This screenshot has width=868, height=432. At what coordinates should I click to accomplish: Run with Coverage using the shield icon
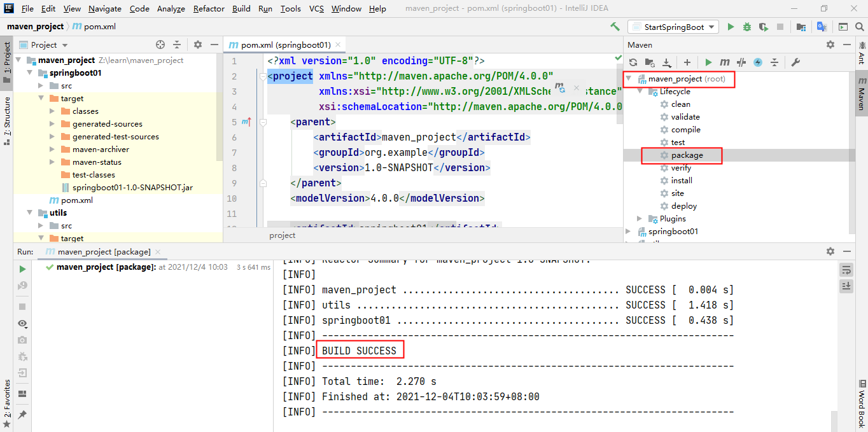pyautogui.click(x=763, y=27)
